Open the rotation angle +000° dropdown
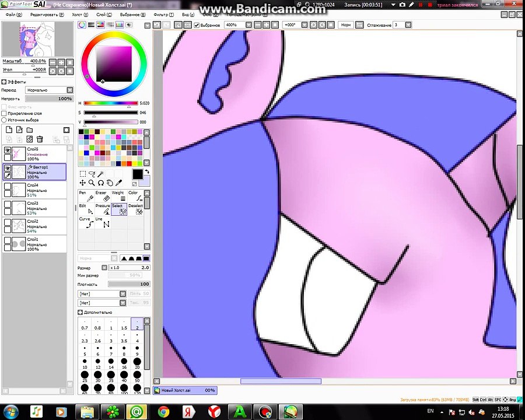Screen dimensions: 525x420 point(304,25)
